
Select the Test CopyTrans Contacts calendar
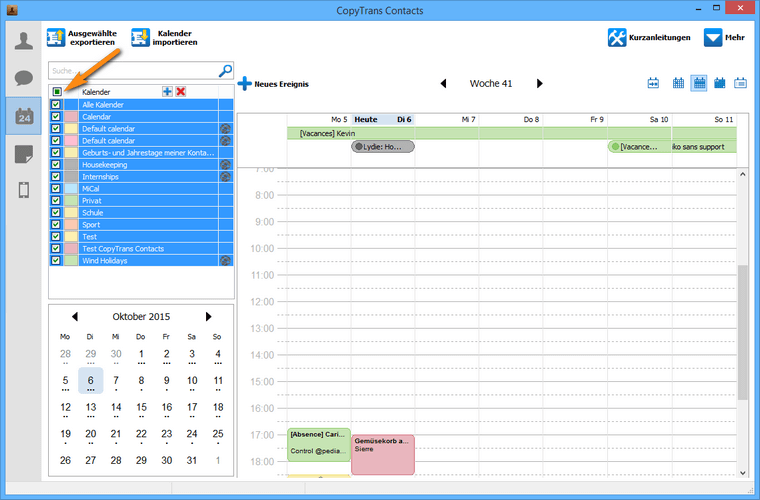click(141, 249)
